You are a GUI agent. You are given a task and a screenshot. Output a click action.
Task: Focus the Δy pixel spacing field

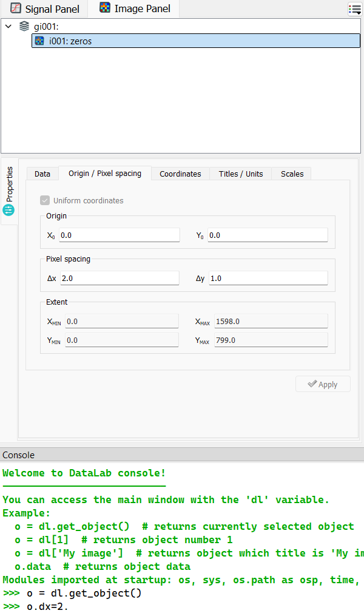[267, 278]
